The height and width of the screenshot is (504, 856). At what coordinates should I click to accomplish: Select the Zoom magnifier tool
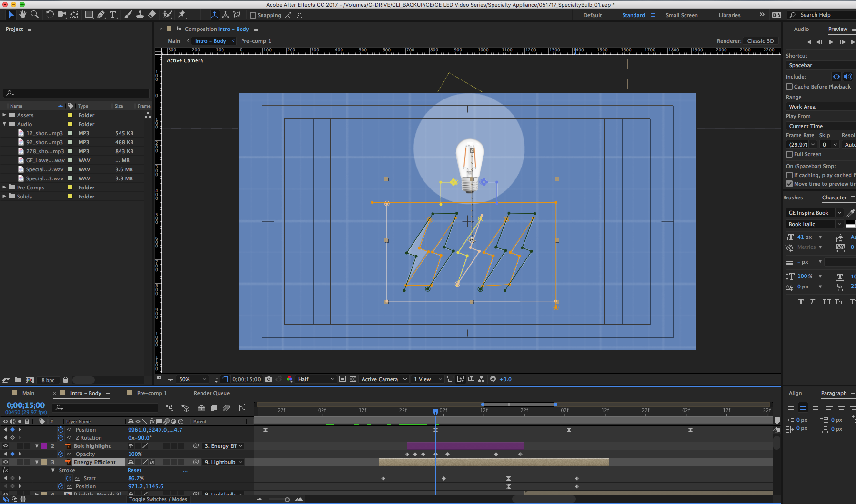click(35, 15)
